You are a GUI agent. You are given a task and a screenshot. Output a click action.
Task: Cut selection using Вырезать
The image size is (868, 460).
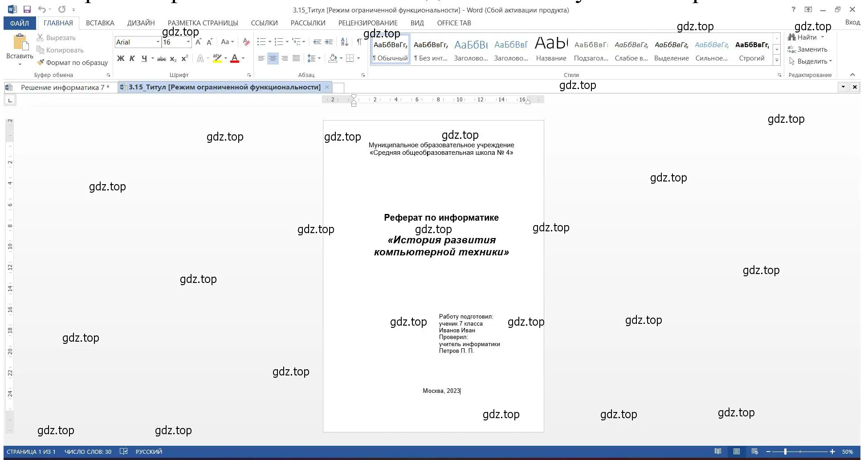[56, 38]
